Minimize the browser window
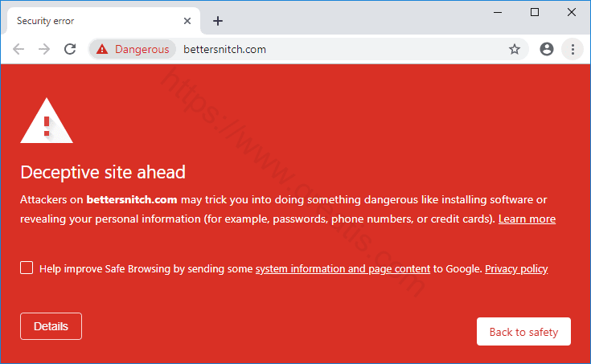The width and height of the screenshot is (591, 364). [x=498, y=12]
